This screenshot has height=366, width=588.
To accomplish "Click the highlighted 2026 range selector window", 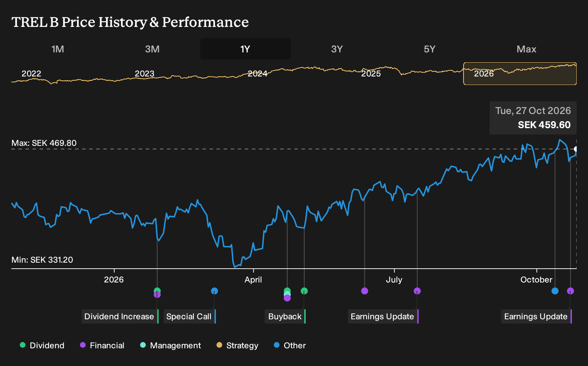I will tap(520, 74).
